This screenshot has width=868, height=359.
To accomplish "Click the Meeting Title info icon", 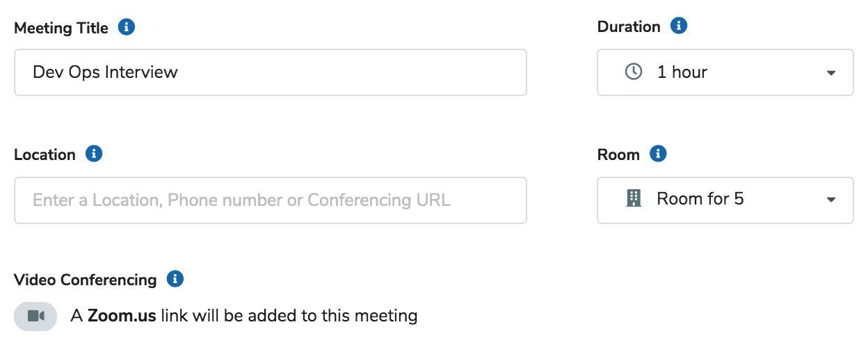I will point(126,27).
